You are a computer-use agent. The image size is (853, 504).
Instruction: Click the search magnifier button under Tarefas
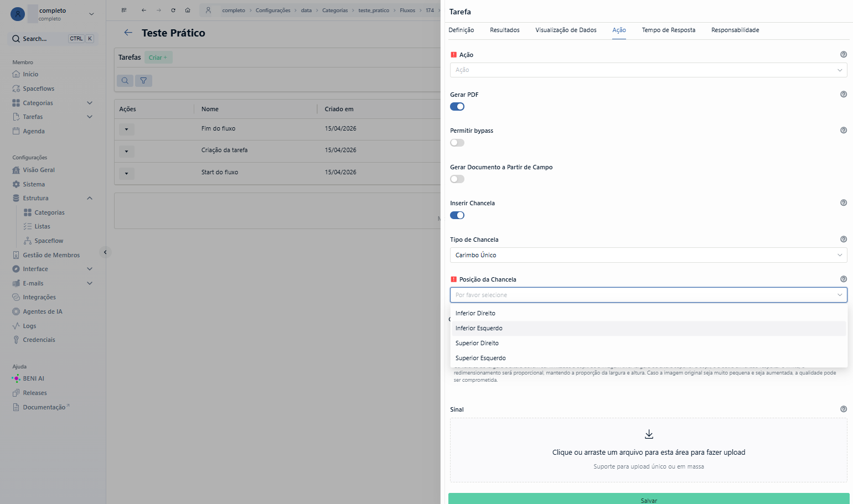[x=125, y=81]
